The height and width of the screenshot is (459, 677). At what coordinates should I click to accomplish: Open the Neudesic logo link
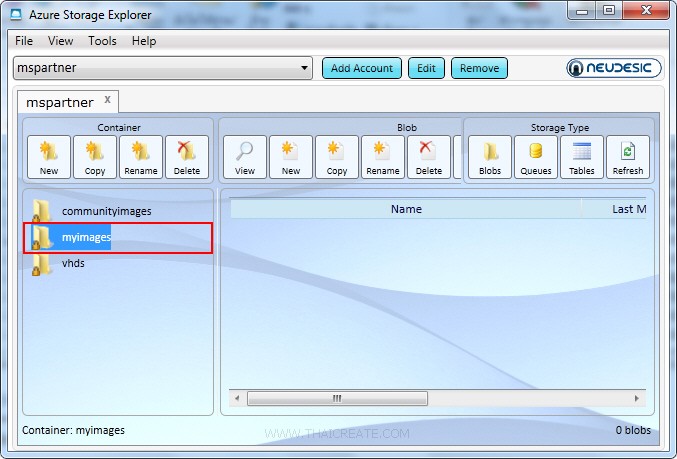pos(614,68)
